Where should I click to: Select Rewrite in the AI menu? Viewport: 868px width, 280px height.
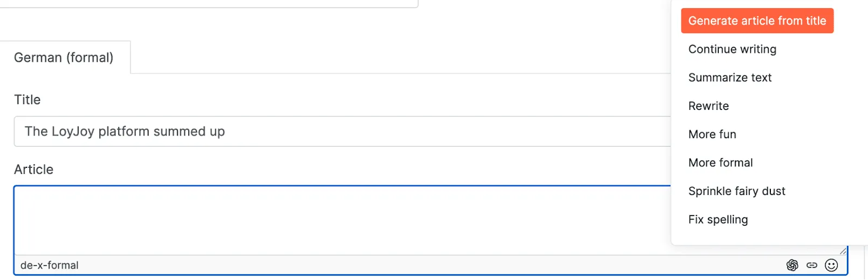click(709, 106)
